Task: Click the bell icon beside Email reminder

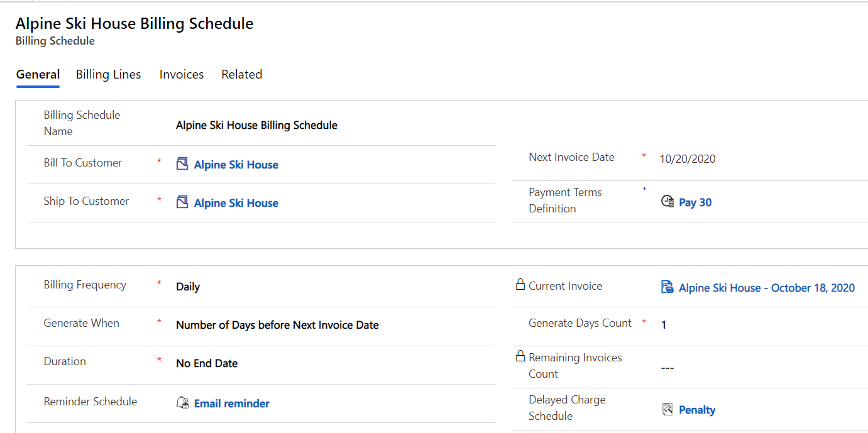Action: (x=182, y=403)
